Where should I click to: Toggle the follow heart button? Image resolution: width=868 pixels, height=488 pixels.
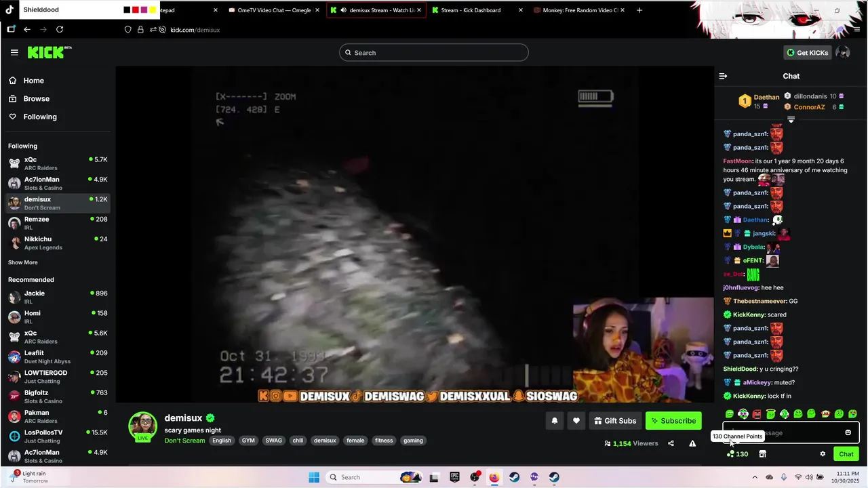576,421
